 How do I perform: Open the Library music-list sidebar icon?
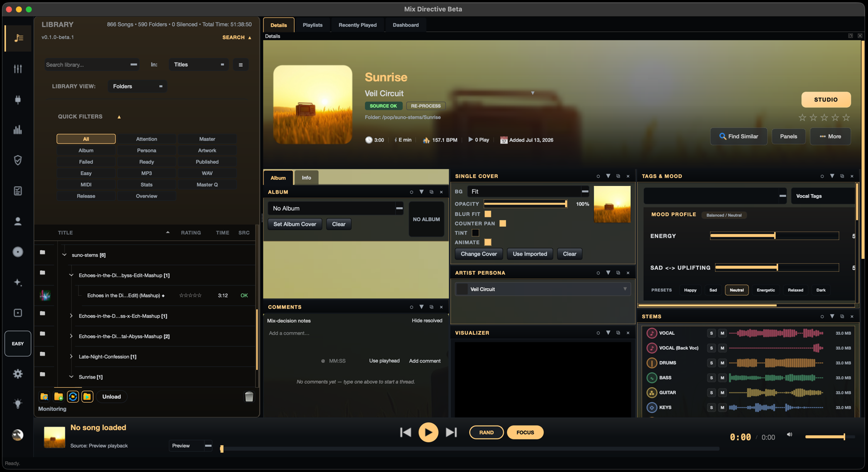tap(18, 38)
